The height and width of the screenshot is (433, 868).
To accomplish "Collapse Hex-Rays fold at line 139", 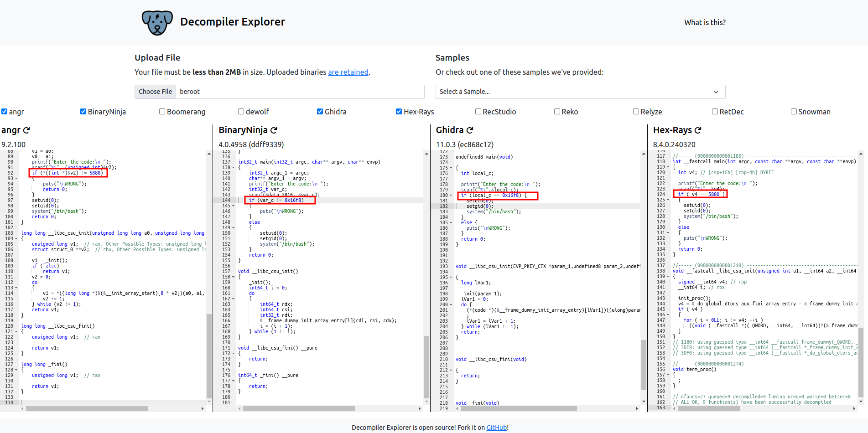I will pos(668,277).
